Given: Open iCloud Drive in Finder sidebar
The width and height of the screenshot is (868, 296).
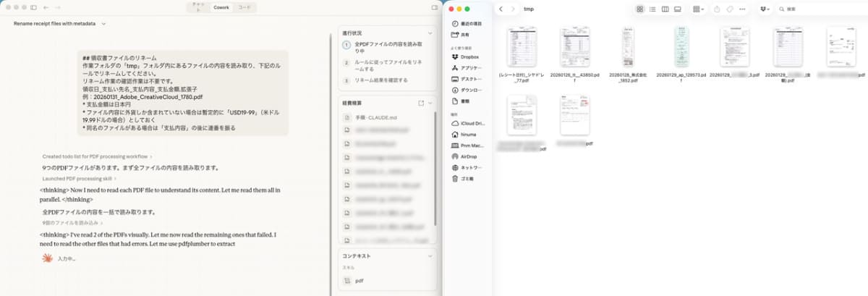Looking at the screenshot, I should [x=467, y=122].
